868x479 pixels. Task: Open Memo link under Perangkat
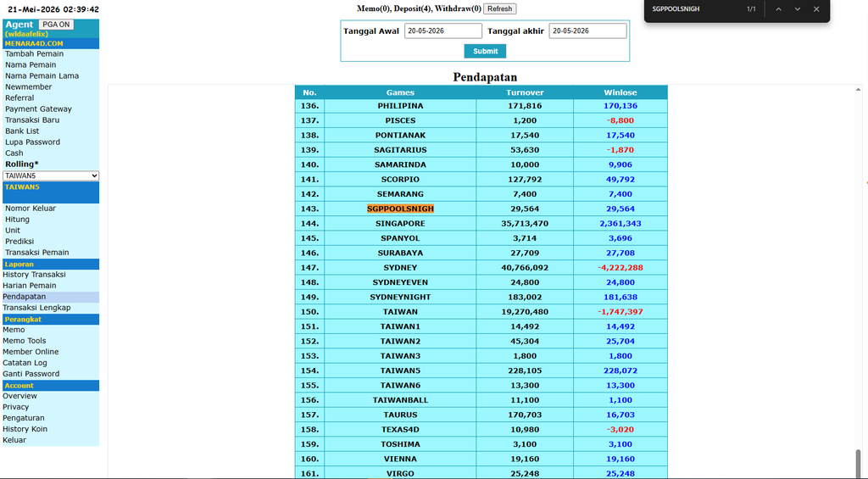[14, 330]
